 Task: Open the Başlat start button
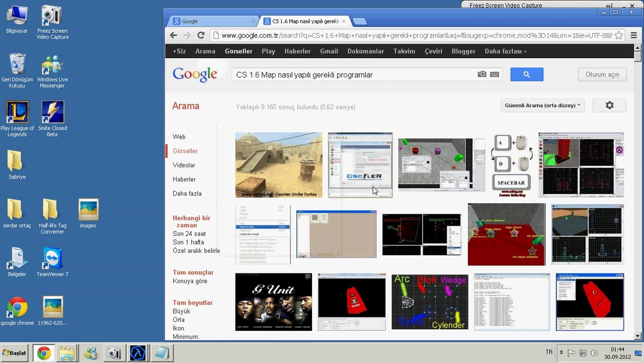click(14, 353)
